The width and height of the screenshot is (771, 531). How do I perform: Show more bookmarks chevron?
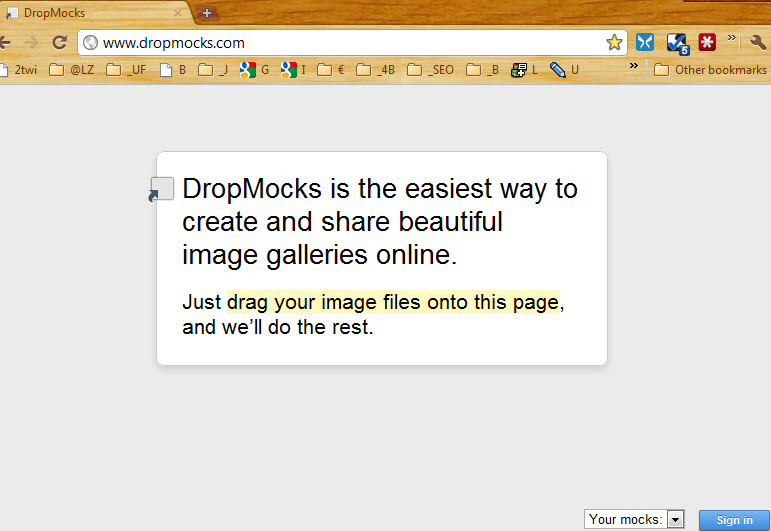pos(634,65)
